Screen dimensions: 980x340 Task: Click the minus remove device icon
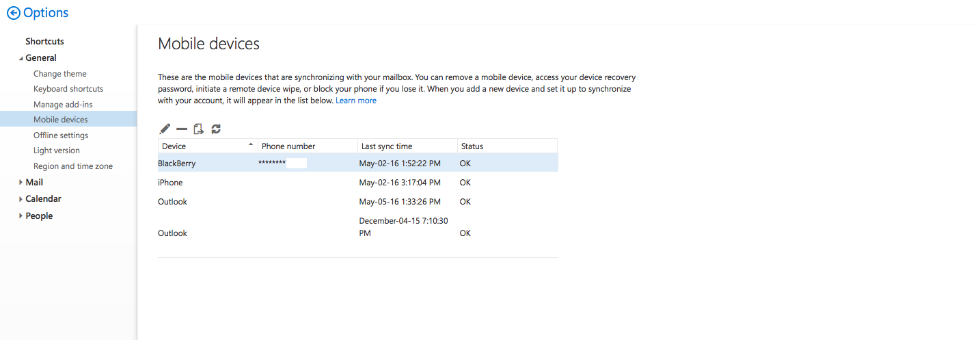click(x=182, y=129)
